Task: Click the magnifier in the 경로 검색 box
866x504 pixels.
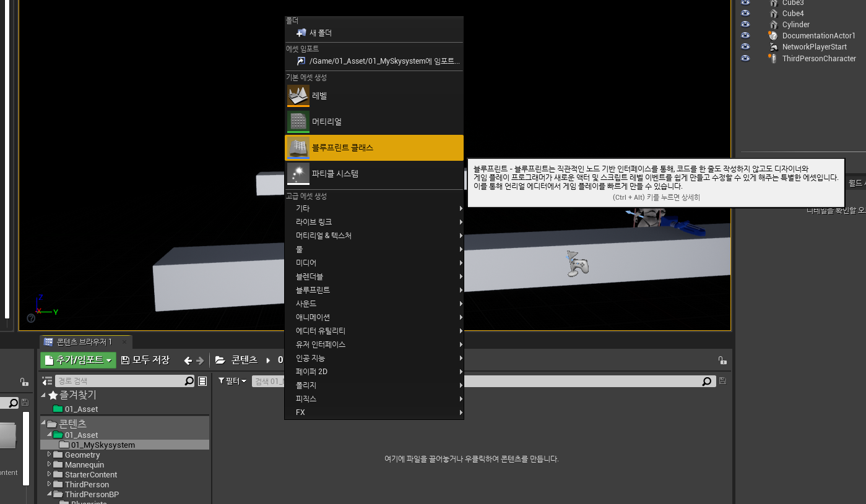Action: pos(189,382)
